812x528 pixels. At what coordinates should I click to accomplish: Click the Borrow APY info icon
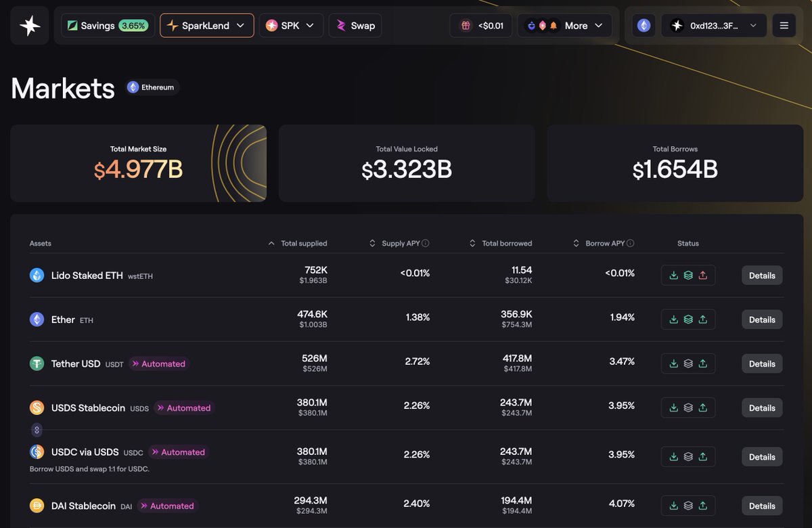pyautogui.click(x=631, y=243)
